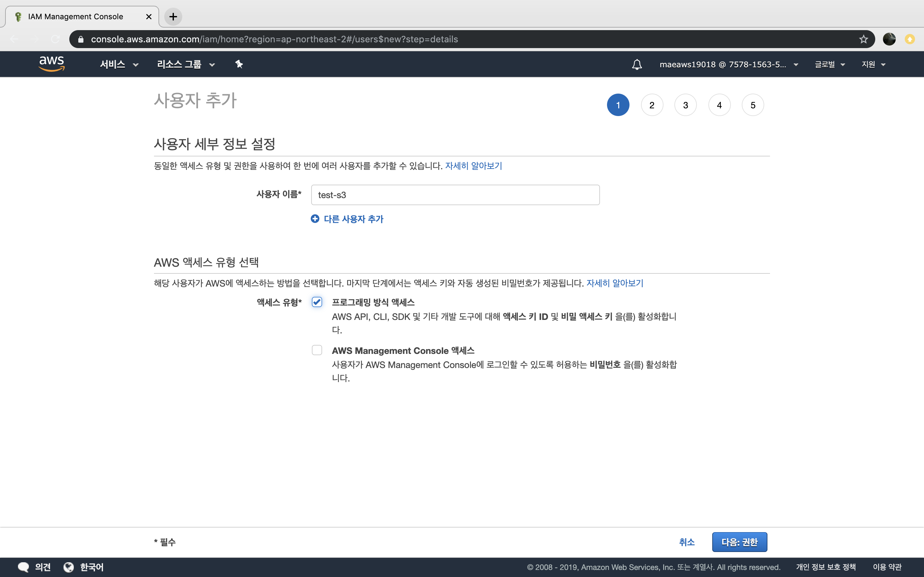This screenshot has width=924, height=577.
Task: Expand the 서비스 dropdown menu
Action: 119,64
